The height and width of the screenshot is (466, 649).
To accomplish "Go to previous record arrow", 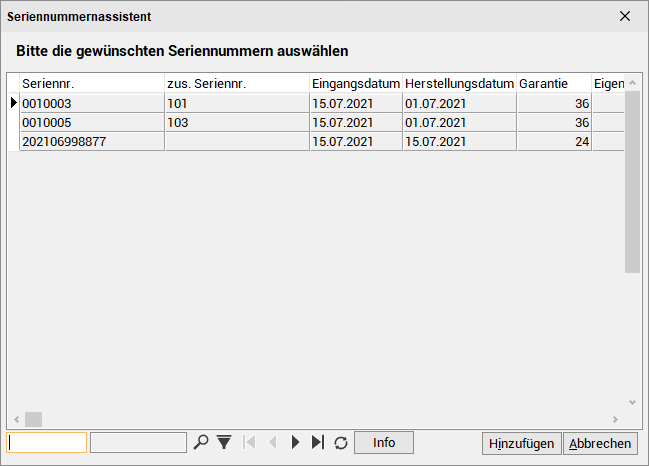I will click(272, 442).
